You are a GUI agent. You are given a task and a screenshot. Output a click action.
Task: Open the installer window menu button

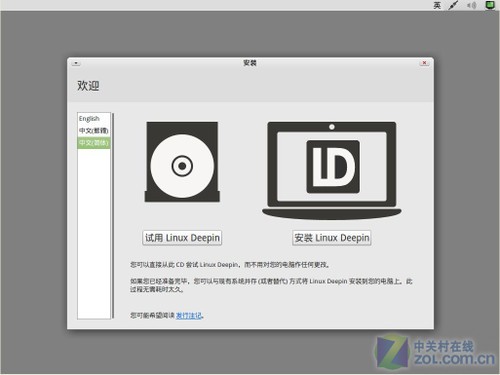coord(76,63)
